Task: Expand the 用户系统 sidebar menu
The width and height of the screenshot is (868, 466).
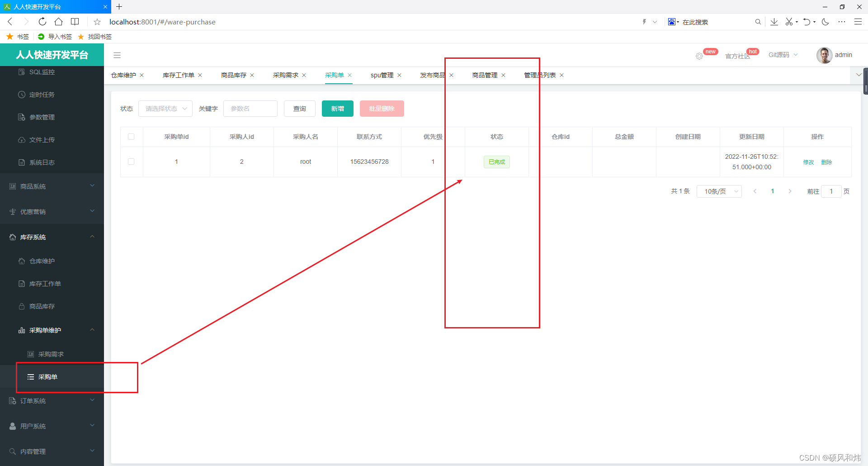Action: (52, 426)
